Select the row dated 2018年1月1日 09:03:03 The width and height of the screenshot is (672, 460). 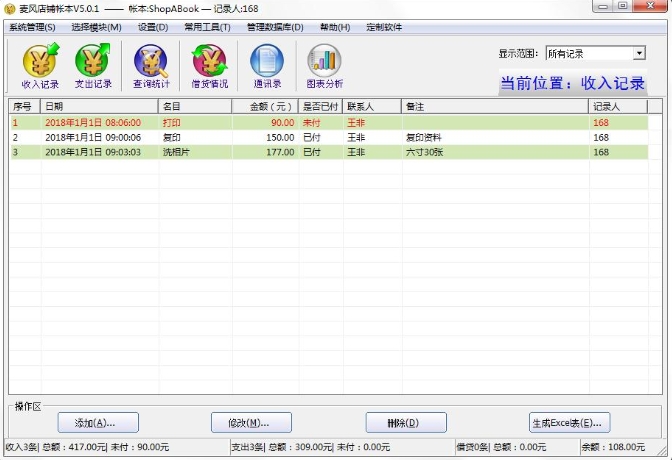[x=329, y=152]
